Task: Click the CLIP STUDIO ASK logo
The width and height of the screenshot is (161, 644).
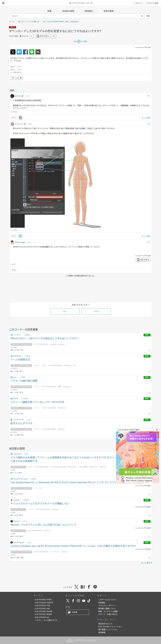Action: [x=81, y=3]
